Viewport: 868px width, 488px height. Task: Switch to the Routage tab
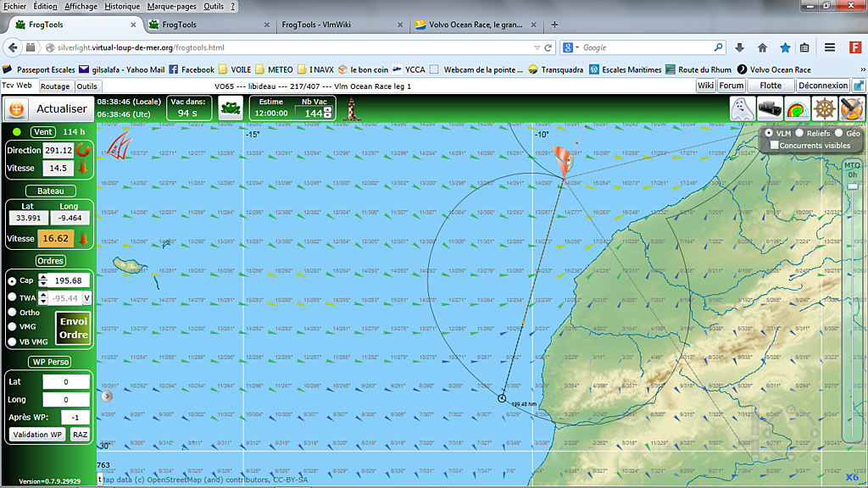tap(55, 86)
